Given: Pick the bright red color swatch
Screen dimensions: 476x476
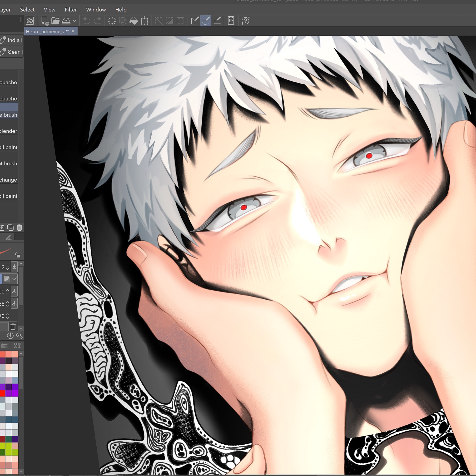Looking at the screenshot, I should coord(2,393).
